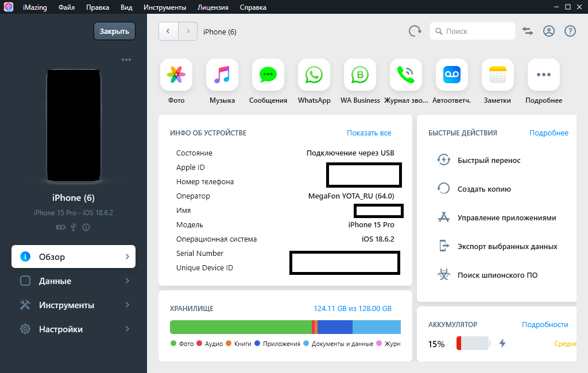The image size is (588, 373).
Task: Click the 124.11 GB из 128.00 GB link
Action: pyautogui.click(x=353, y=308)
